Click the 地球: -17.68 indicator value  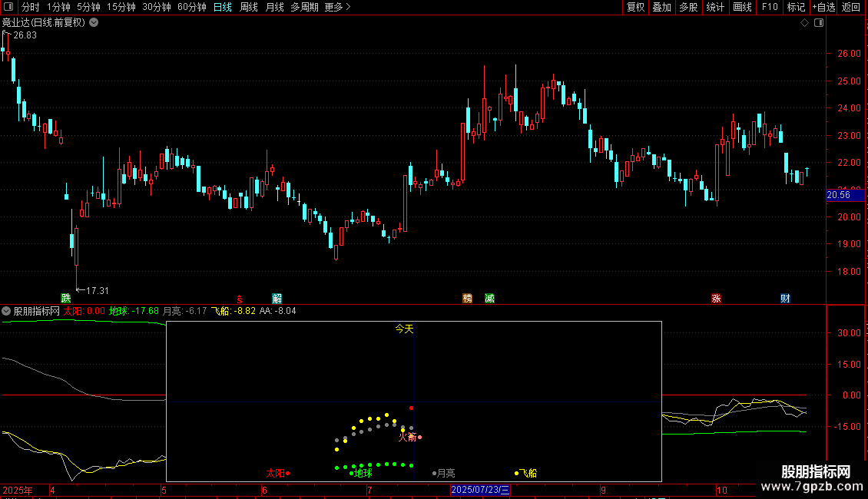[x=134, y=311]
